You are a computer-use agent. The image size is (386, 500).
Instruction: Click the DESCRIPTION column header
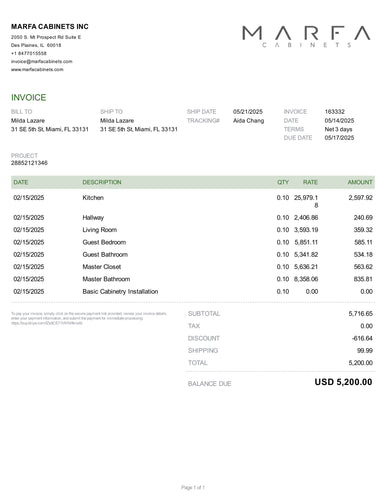102,182
